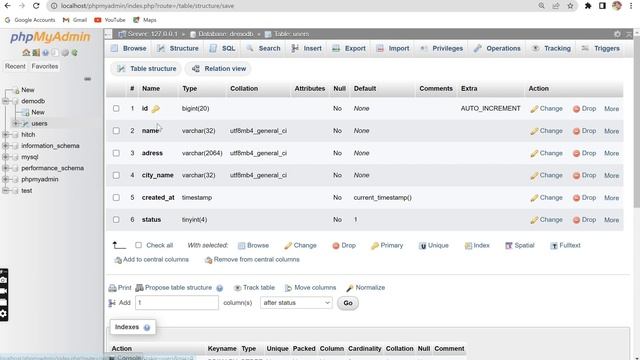Click Propose table structure help icon

pyautogui.click(x=220, y=288)
